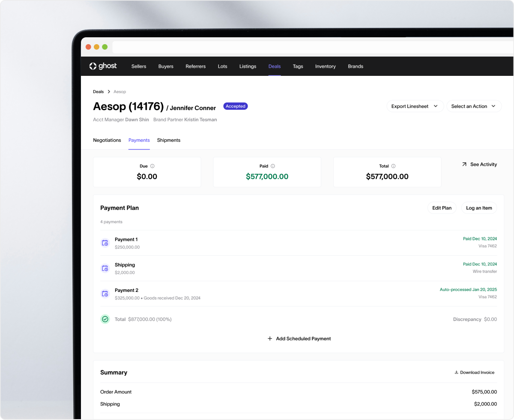Click the calendar icon for Payment 2
Screen dimensions: 514x420
105,294
